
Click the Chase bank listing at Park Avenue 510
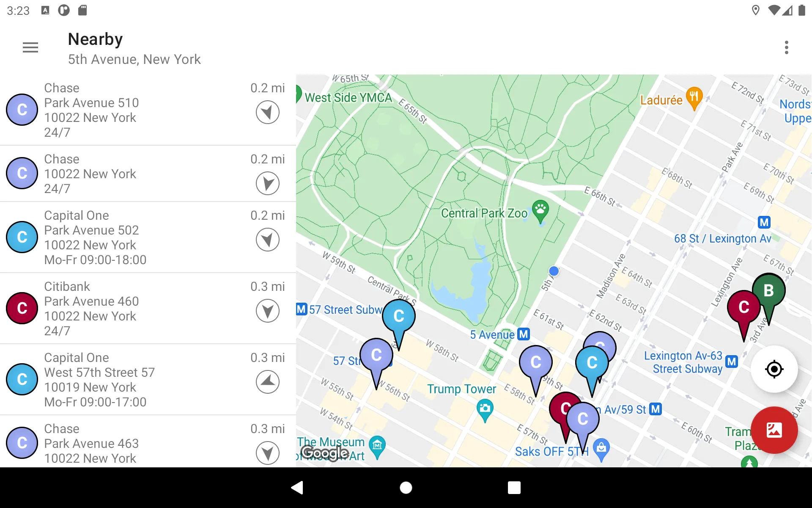148,110
